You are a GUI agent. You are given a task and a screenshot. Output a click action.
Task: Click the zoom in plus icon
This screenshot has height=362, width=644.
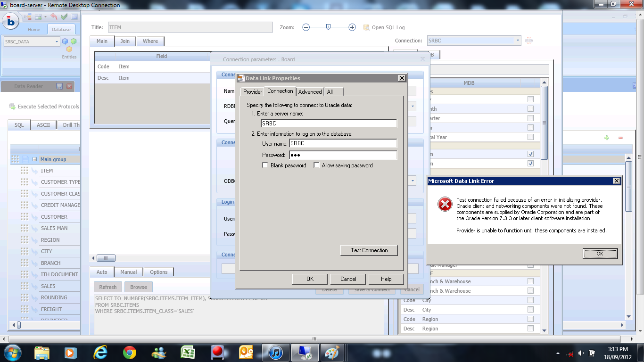point(352,27)
